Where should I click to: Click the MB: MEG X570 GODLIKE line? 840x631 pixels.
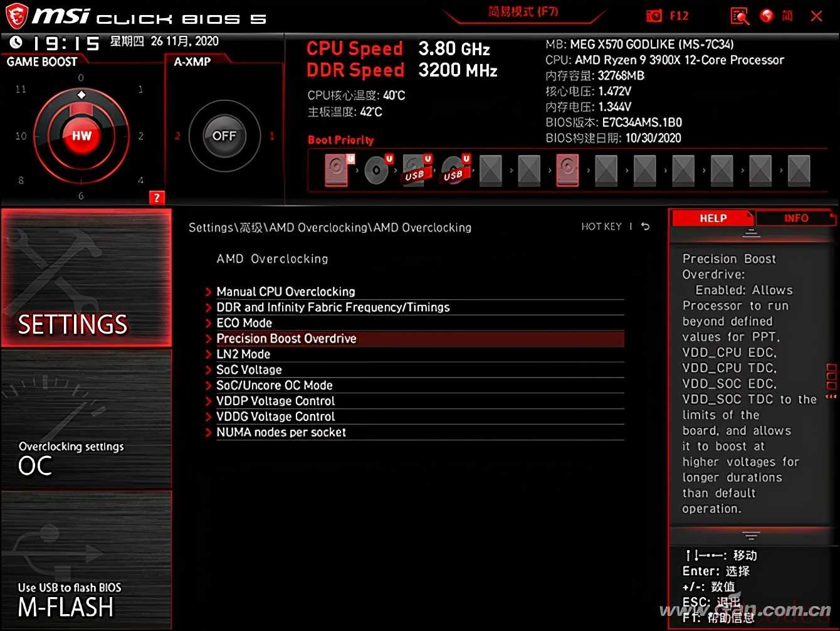(x=639, y=45)
